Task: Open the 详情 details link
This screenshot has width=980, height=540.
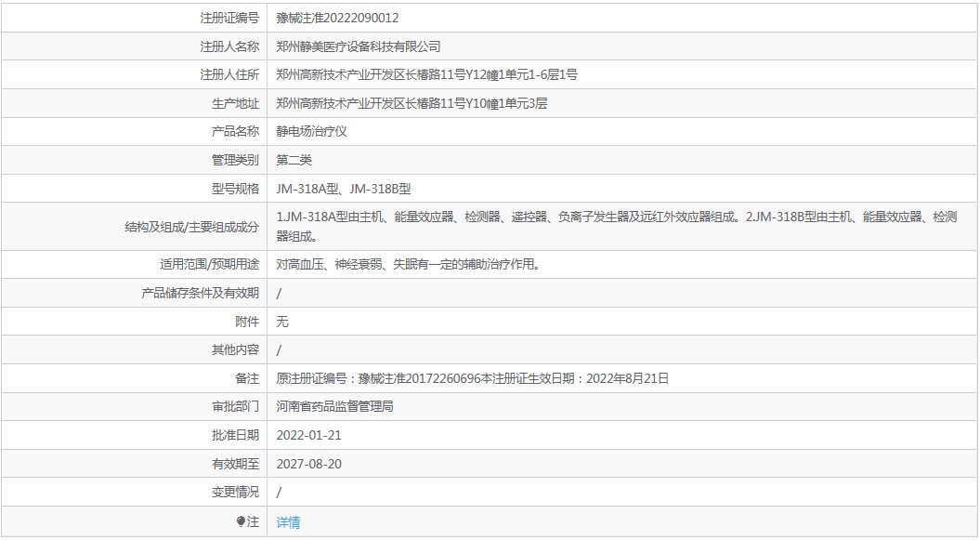Action: pyautogui.click(x=288, y=521)
